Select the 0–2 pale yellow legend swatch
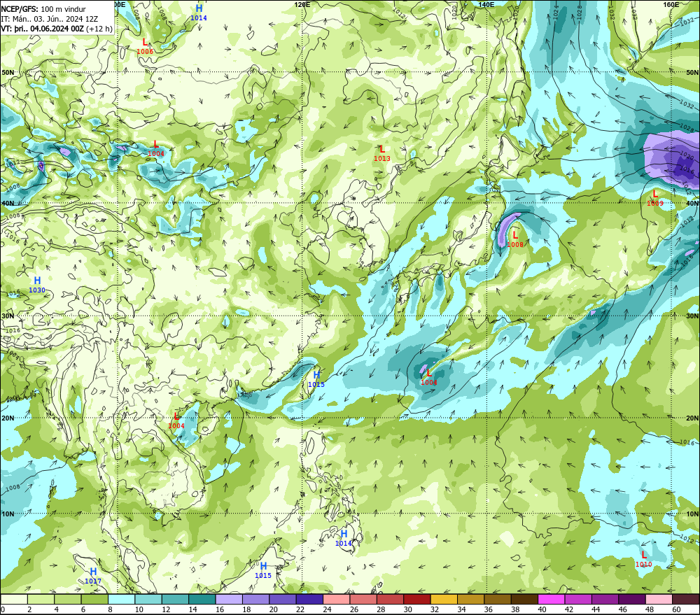 click(x=14, y=599)
